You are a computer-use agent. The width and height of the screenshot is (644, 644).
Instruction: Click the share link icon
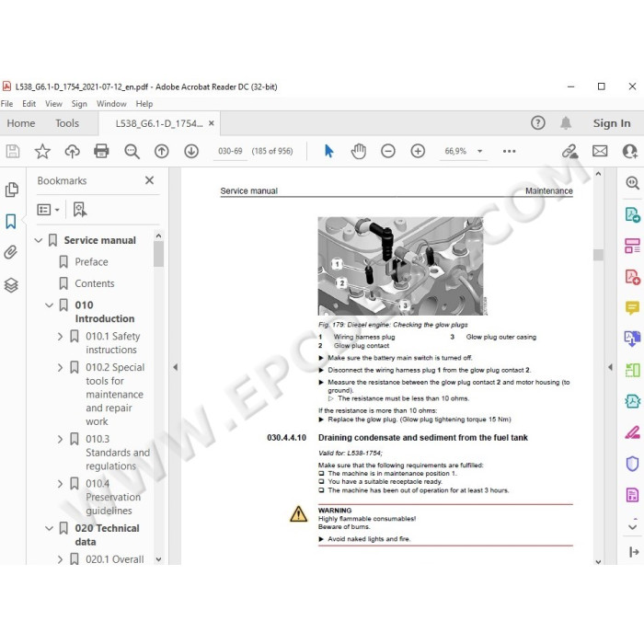tap(570, 151)
